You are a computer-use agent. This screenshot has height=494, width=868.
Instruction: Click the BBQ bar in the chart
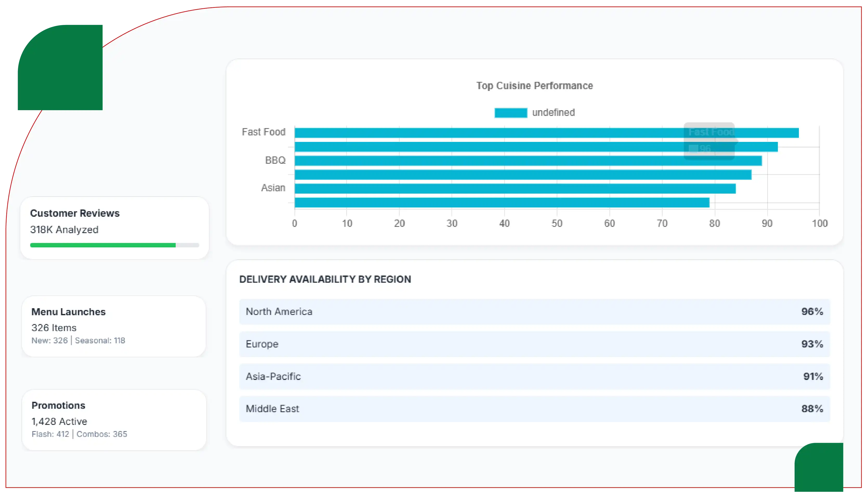(528, 161)
